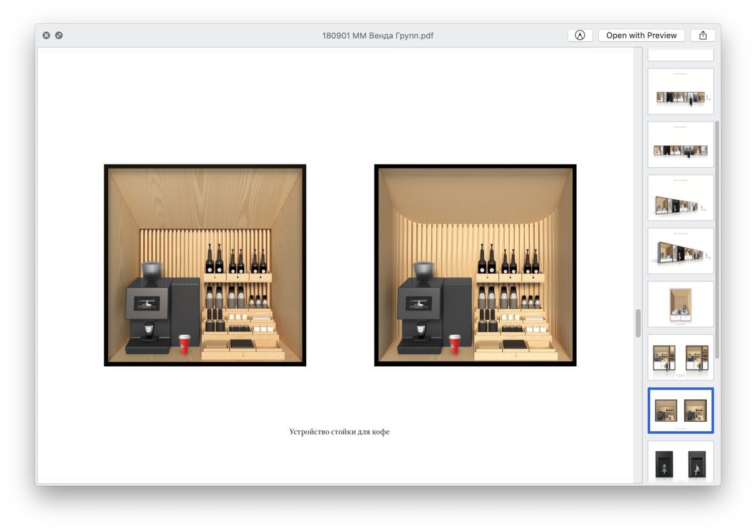The image size is (756, 532).
Task: Close the Quick Look preview window
Action: [x=46, y=36]
